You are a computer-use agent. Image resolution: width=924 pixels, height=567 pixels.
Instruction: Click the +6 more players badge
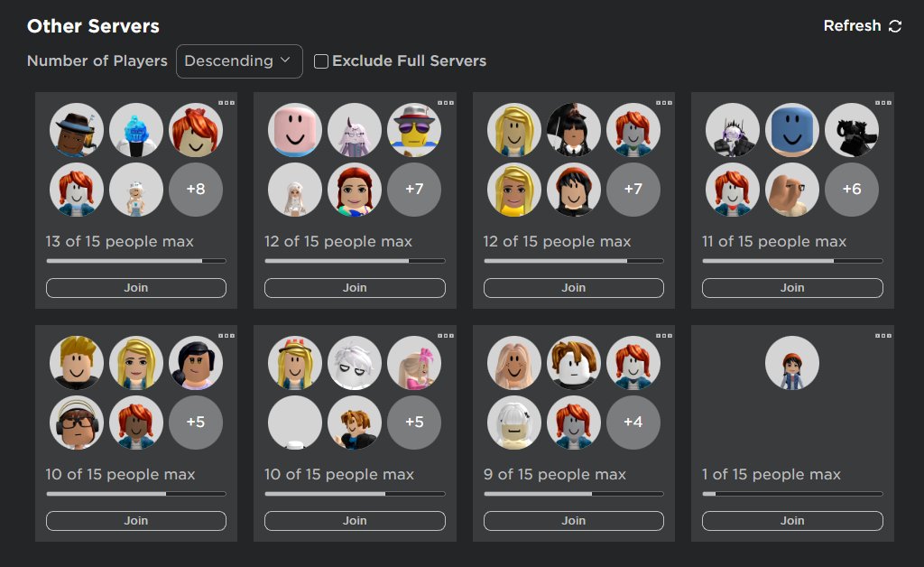[852, 190]
